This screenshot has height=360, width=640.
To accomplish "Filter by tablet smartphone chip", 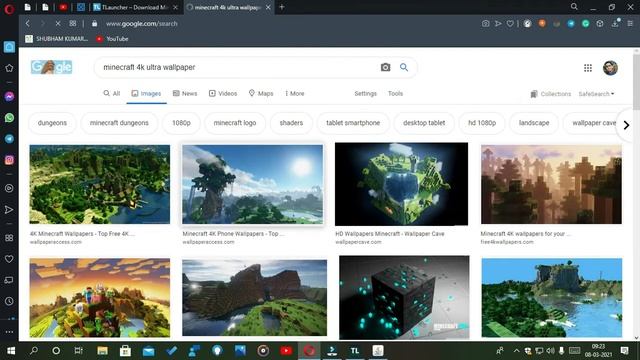I will [x=353, y=123].
